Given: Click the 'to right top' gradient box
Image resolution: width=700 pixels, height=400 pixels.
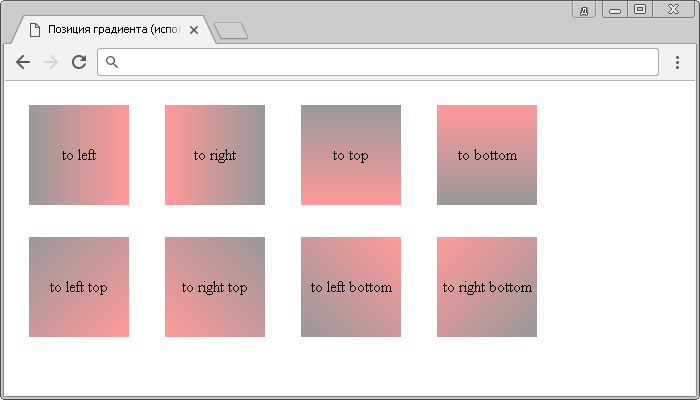Looking at the screenshot, I should point(215,287).
